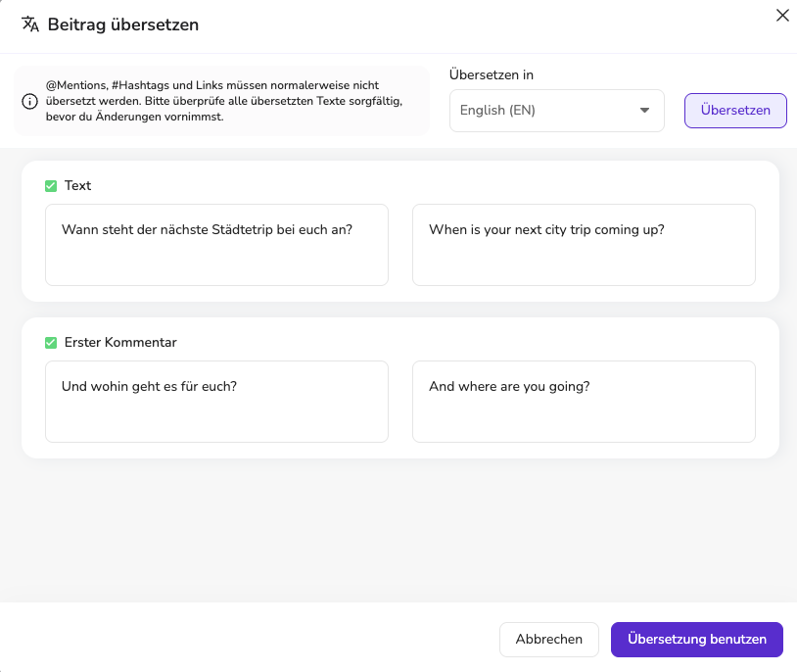Click the Erster Kommentar label
This screenshot has width=797, height=672.
click(120, 342)
